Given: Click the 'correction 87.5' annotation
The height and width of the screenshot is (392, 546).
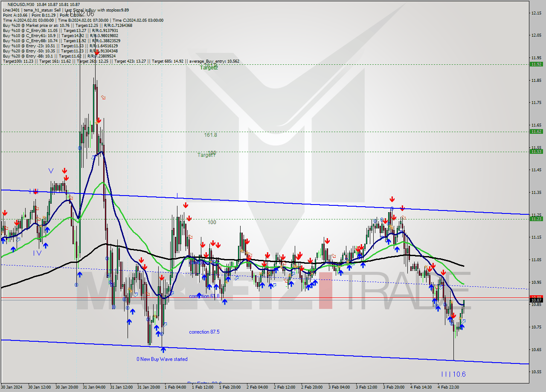Looking at the screenshot, I should click(204, 332).
